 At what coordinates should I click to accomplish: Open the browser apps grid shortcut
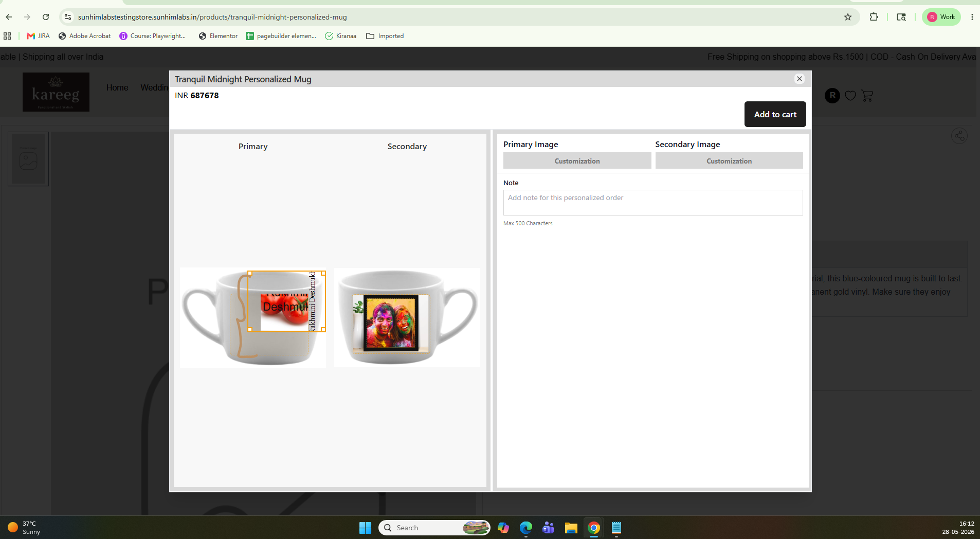point(7,36)
